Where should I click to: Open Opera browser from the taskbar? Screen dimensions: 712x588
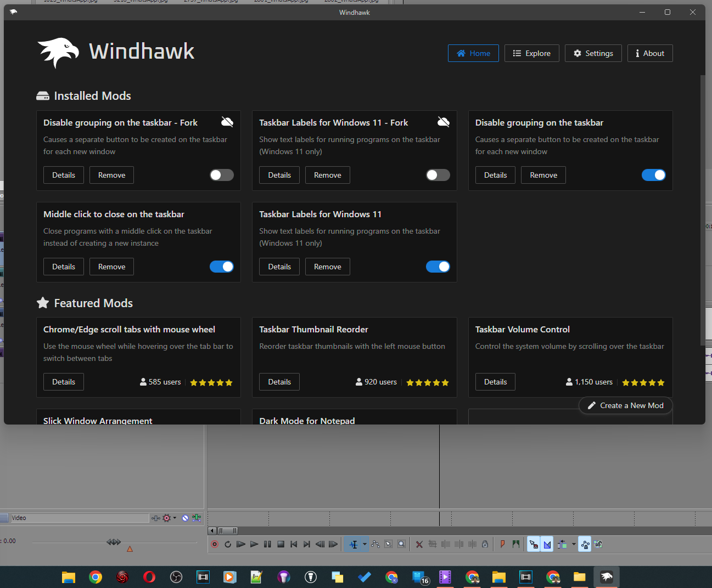(149, 577)
